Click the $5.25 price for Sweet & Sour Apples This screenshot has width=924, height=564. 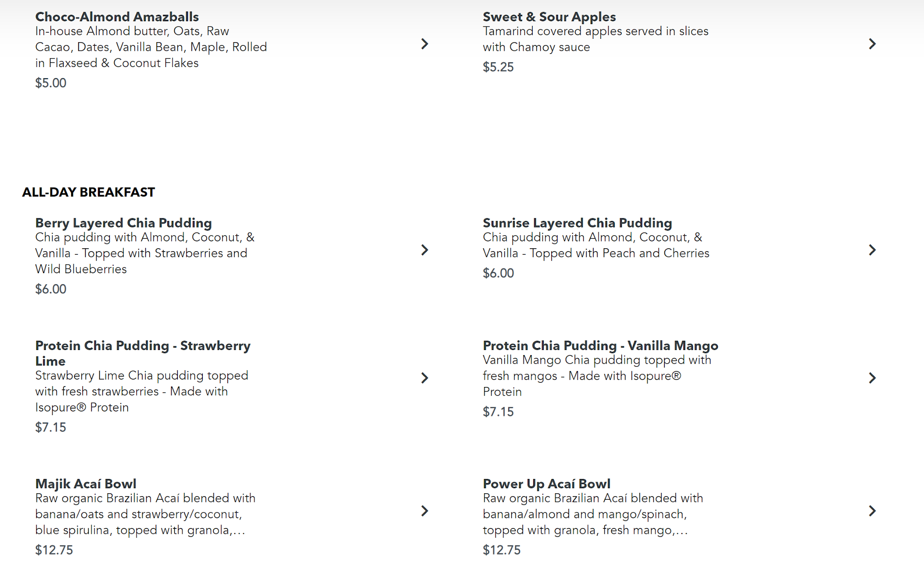click(x=498, y=67)
